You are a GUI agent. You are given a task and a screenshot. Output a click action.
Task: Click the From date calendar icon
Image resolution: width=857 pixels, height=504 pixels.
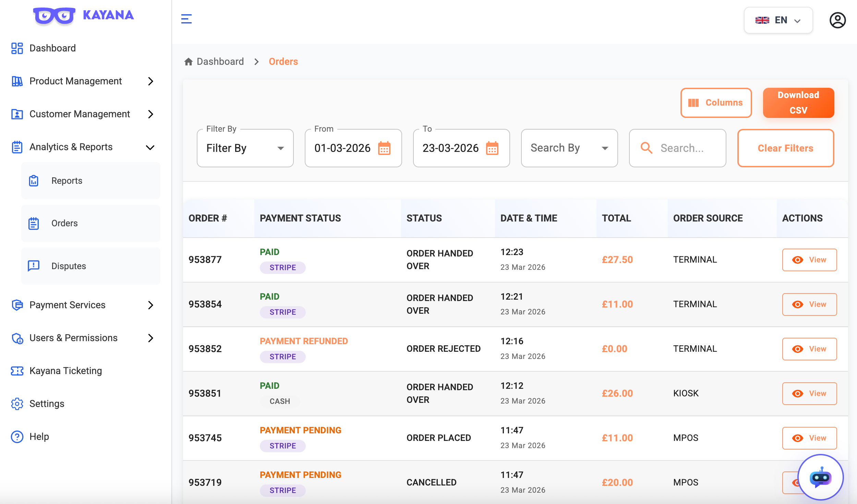pyautogui.click(x=384, y=148)
